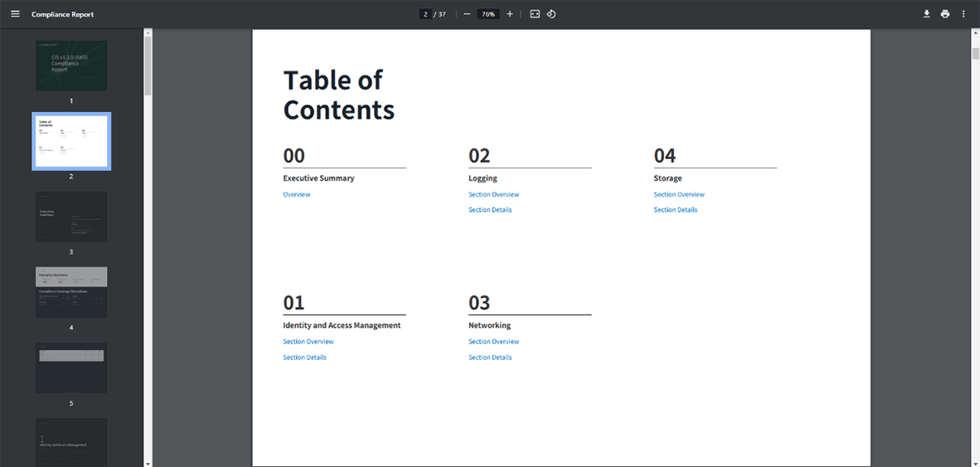Screen dimensions: 980x467
Task: Click the section number 04
Action: point(665,155)
